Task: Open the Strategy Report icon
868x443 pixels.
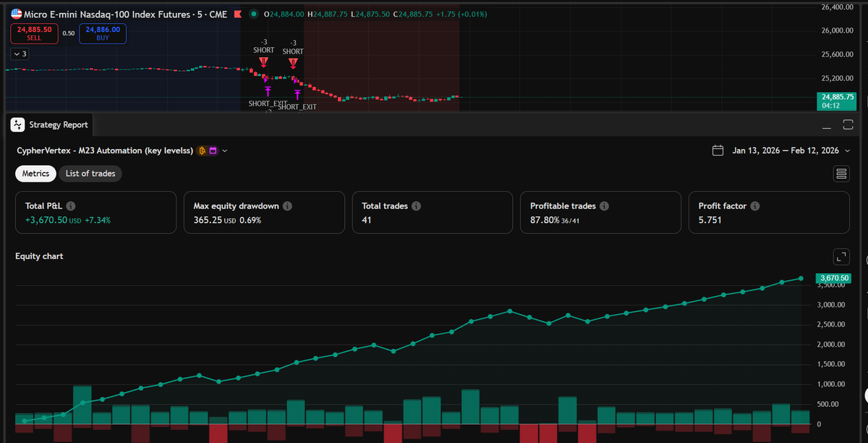Action: coord(18,125)
